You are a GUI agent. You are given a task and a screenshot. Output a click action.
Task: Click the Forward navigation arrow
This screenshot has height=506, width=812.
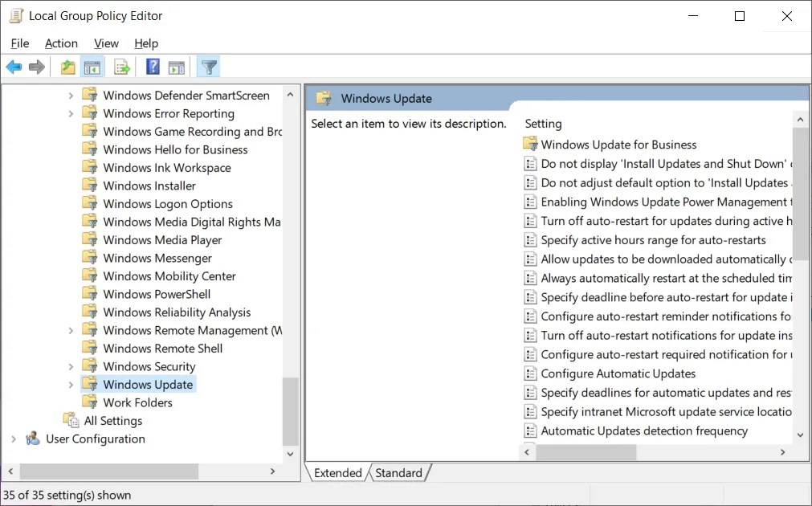pyautogui.click(x=37, y=67)
